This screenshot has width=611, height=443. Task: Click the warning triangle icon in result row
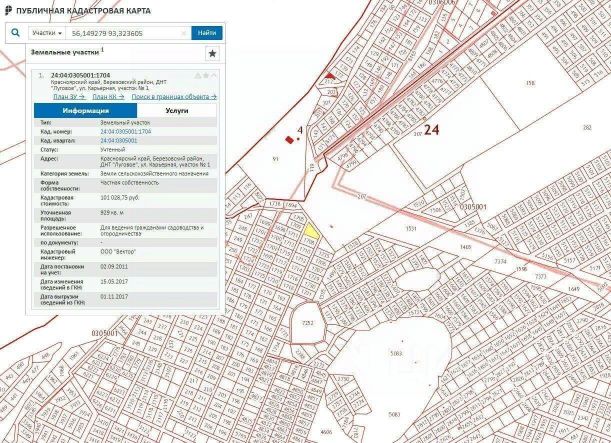pyautogui.click(x=195, y=75)
